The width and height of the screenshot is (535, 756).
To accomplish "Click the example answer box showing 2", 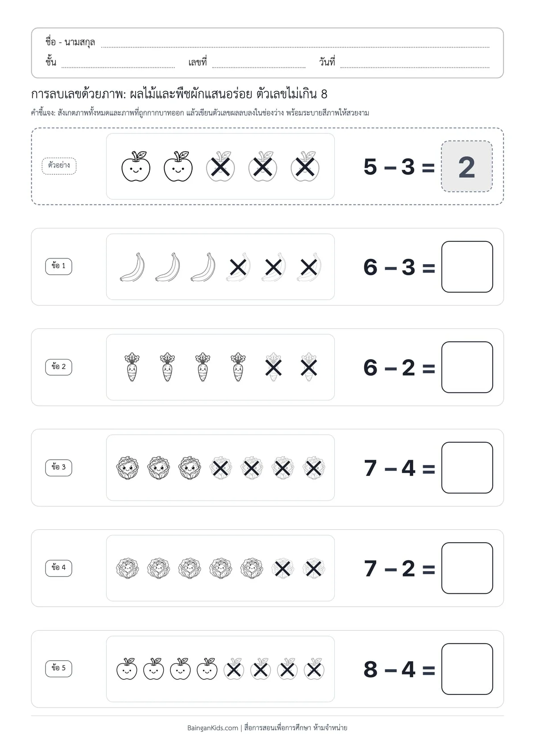I will tap(467, 167).
